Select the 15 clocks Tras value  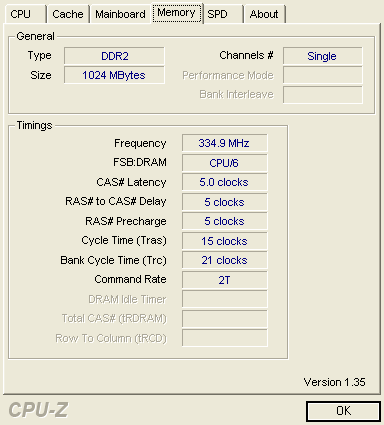coord(225,241)
